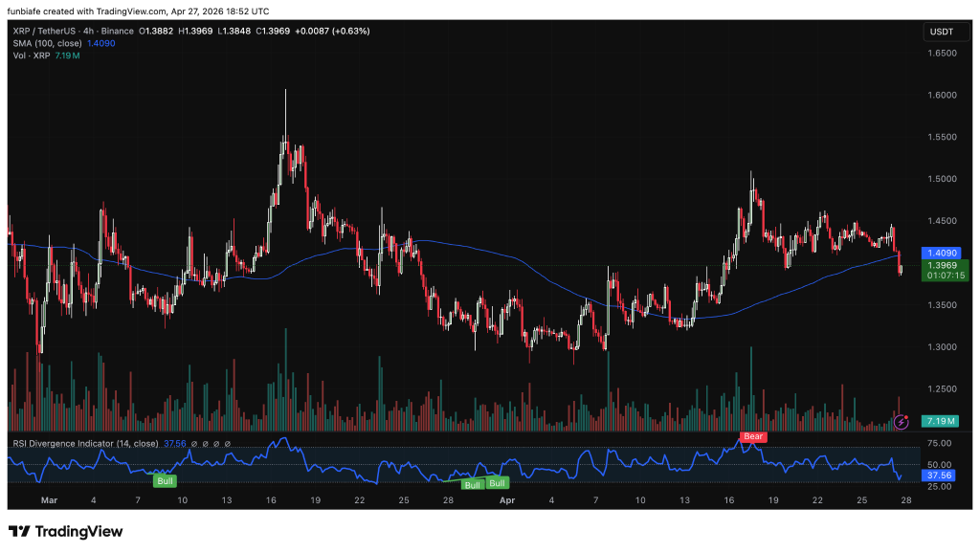Click the Bull marker near March 29
This screenshot has width=980, height=553.
[472, 485]
